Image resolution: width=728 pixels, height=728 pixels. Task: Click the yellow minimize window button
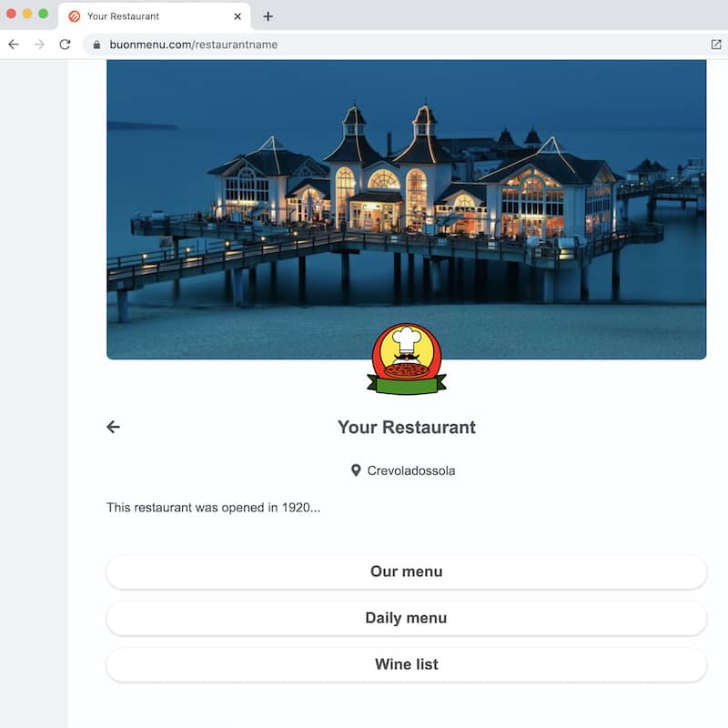(27, 14)
